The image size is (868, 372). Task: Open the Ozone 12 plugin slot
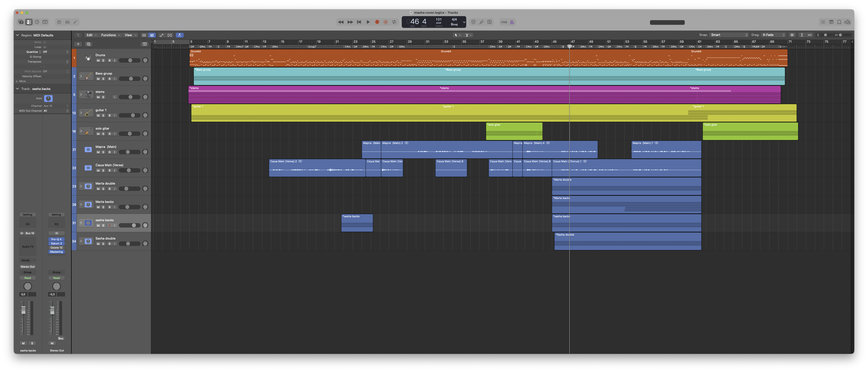point(56,248)
